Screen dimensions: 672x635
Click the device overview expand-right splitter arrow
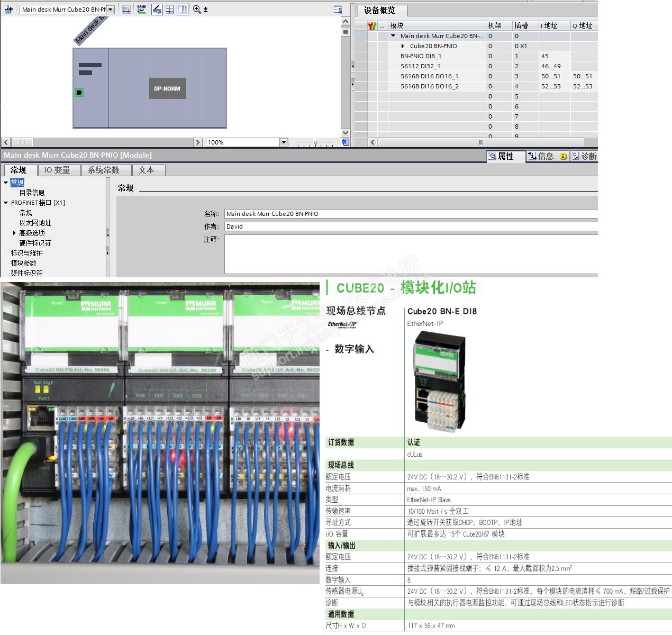point(352,84)
